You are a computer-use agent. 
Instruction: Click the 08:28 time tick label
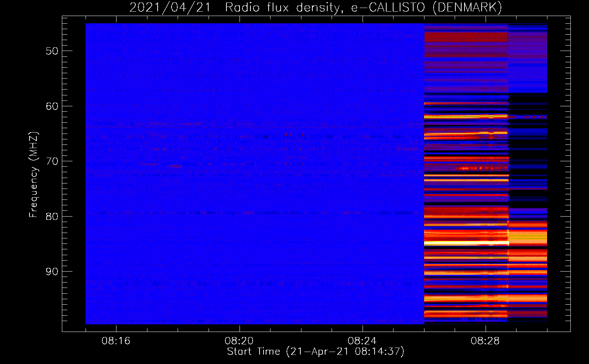(x=485, y=341)
